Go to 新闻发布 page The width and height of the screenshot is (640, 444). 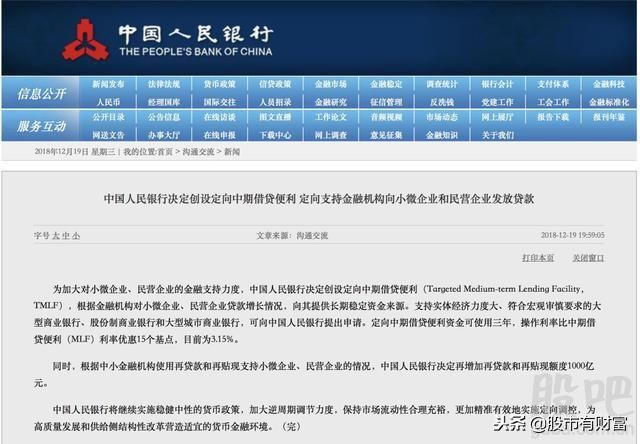(x=108, y=84)
